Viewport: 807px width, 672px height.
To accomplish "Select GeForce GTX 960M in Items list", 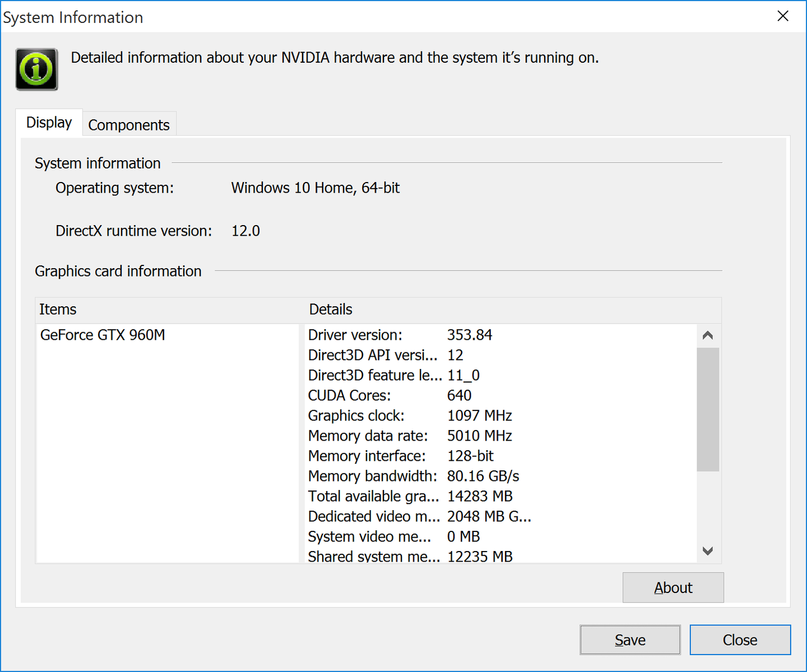I will tap(103, 335).
